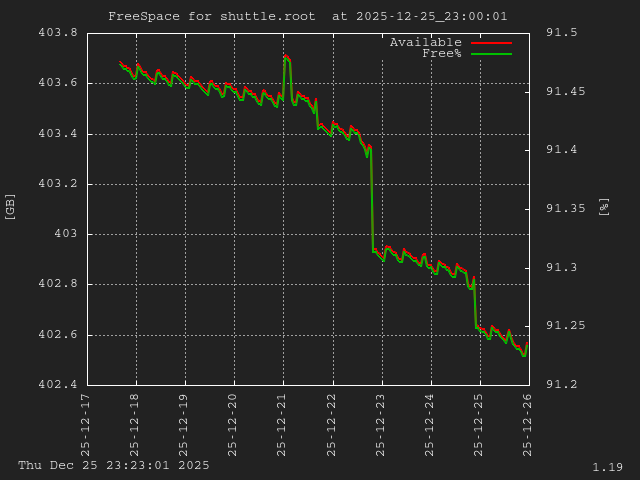The width and height of the screenshot is (640, 480).
Task: Click the 1.19 version number
Action: click(607, 467)
